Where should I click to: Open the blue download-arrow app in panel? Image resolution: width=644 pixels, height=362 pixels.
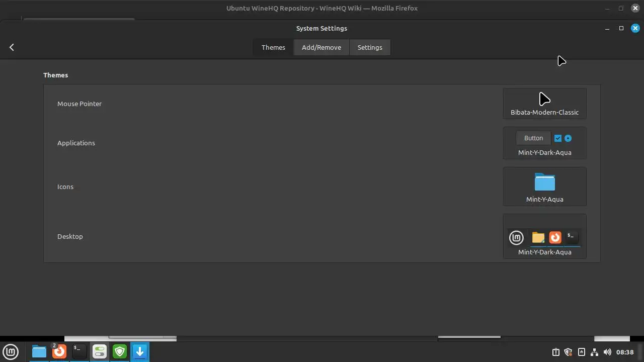[x=140, y=351]
